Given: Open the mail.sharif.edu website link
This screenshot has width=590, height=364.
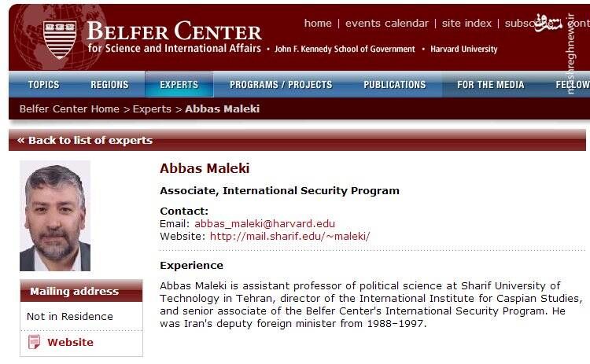Looking at the screenshot, I should pyautogui.click(x=289, y=236).
